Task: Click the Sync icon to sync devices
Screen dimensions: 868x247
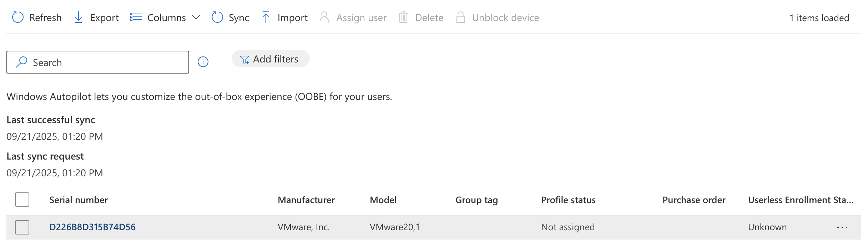Action: (217, 17)
